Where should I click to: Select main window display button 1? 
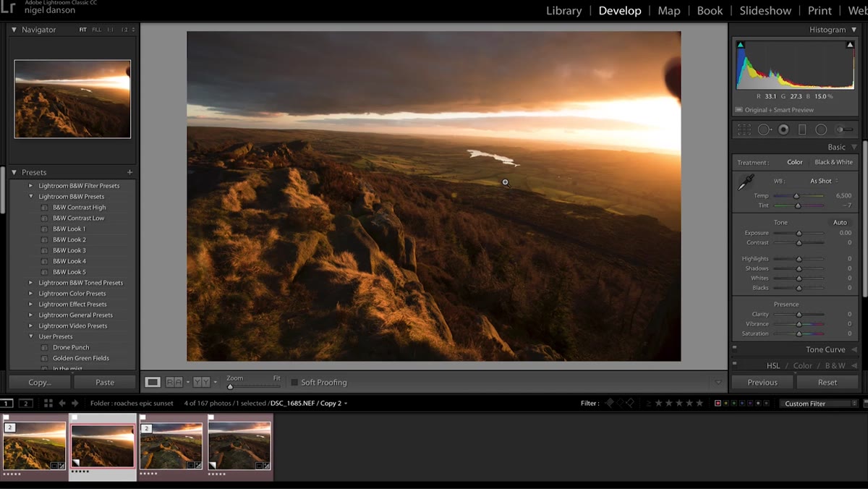coord(7,403)
